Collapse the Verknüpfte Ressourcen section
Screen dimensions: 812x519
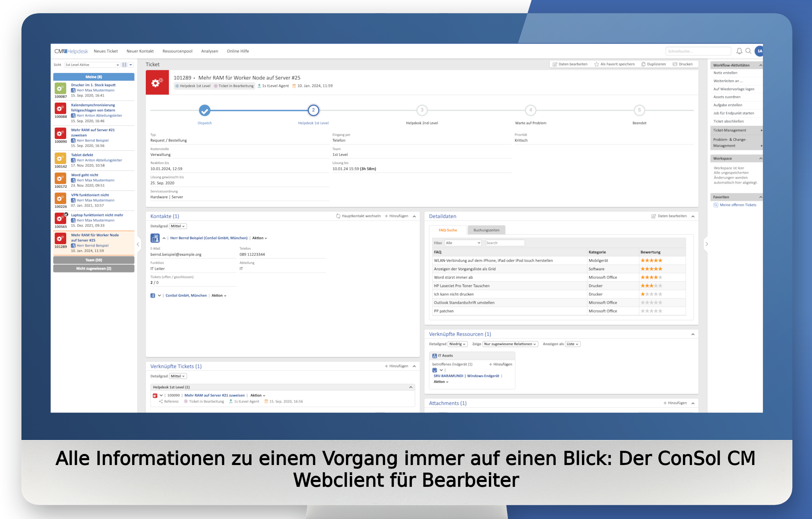pos(693,334)
